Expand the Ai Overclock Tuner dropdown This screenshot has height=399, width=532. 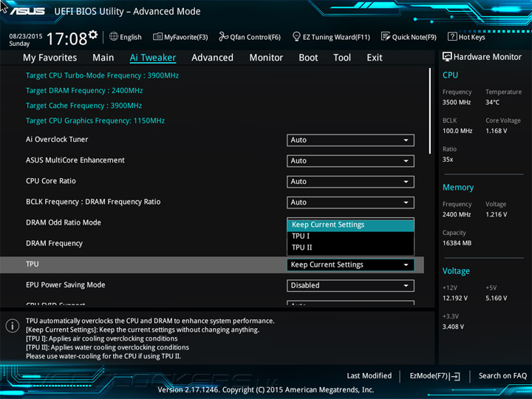[350, 140]
